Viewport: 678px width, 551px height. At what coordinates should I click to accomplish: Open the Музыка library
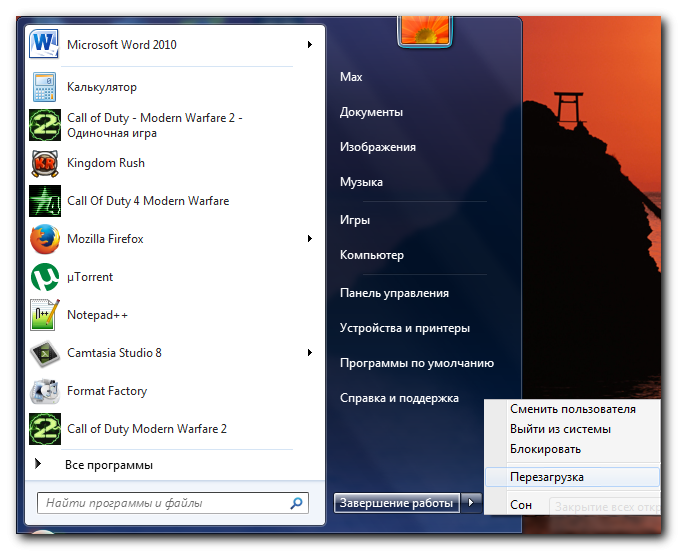[x=361, y=182]
